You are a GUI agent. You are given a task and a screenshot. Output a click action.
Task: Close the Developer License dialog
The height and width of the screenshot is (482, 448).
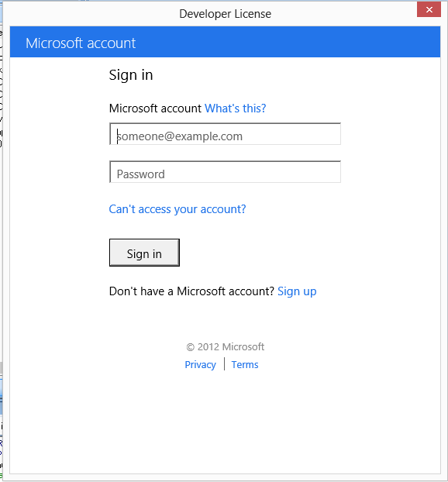[429, 9]
